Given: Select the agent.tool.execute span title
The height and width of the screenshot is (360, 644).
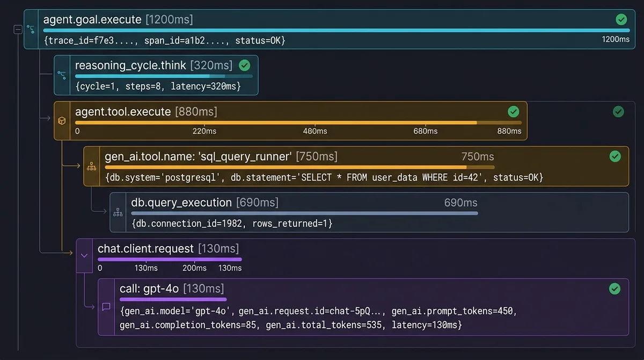Looking at the screenshot, I should click(x=123, y=112).
